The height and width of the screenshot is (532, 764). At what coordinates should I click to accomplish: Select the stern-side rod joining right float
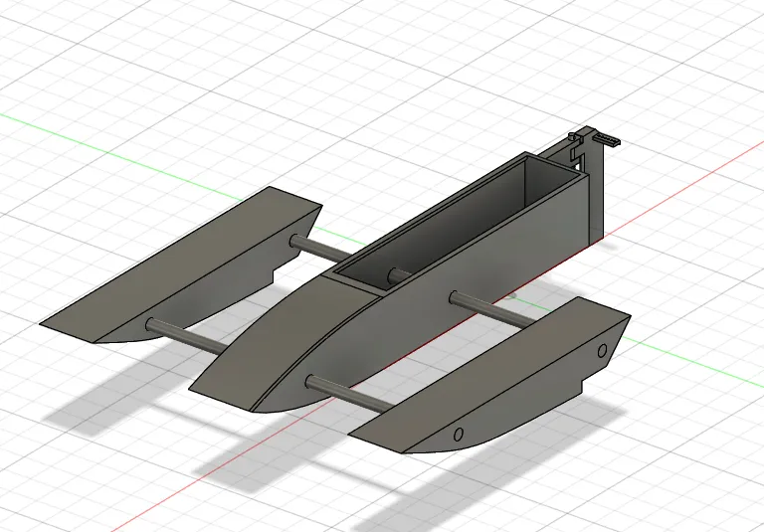click(491, 310)
